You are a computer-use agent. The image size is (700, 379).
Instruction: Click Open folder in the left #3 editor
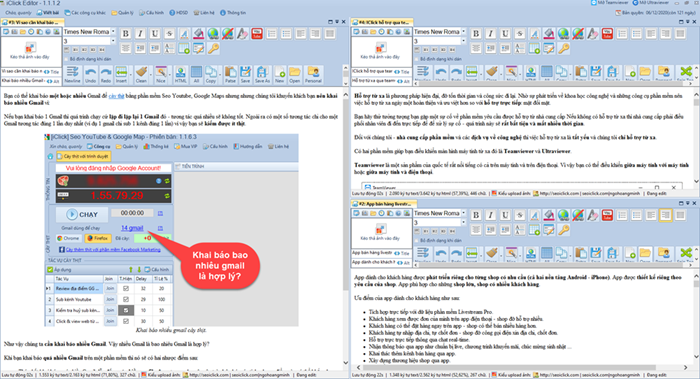click(294, 75)
